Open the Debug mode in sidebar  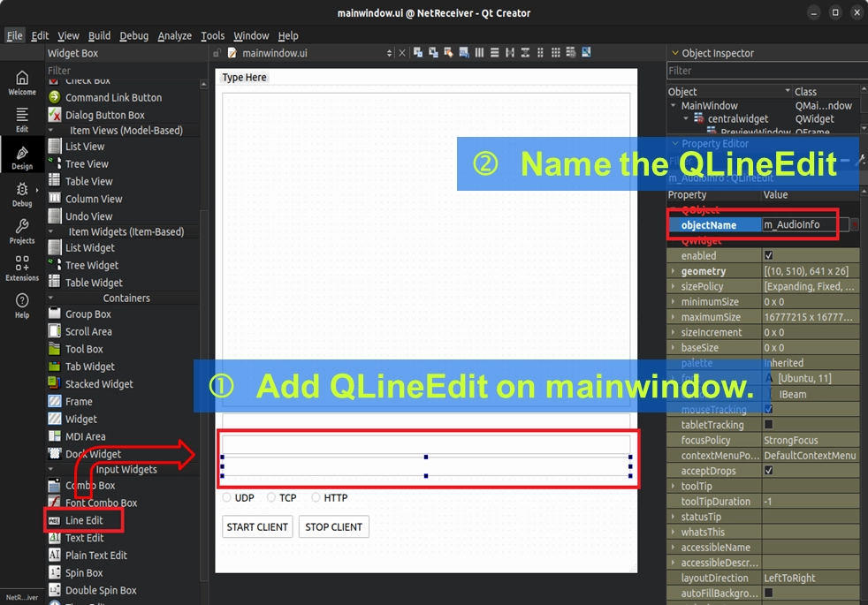pos(21,194)
